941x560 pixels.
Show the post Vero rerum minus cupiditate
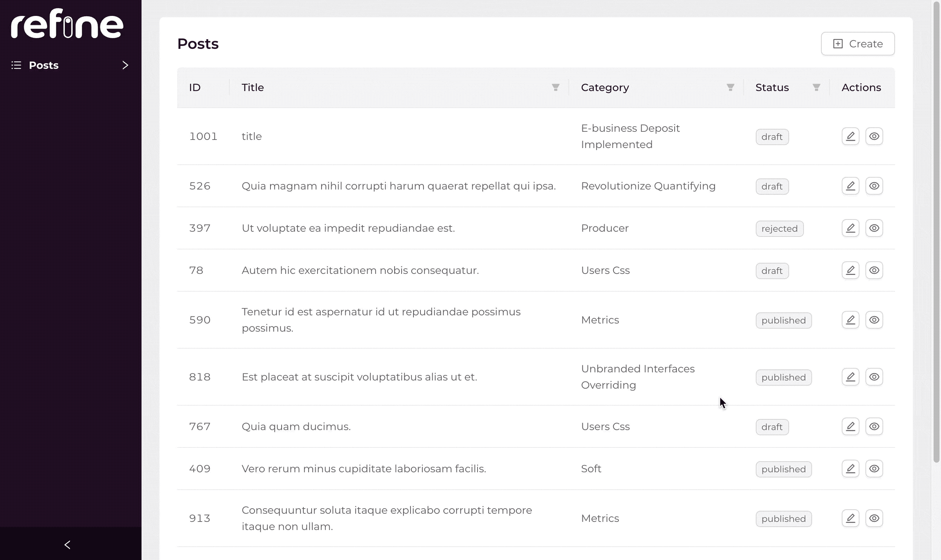click(875, 468)
